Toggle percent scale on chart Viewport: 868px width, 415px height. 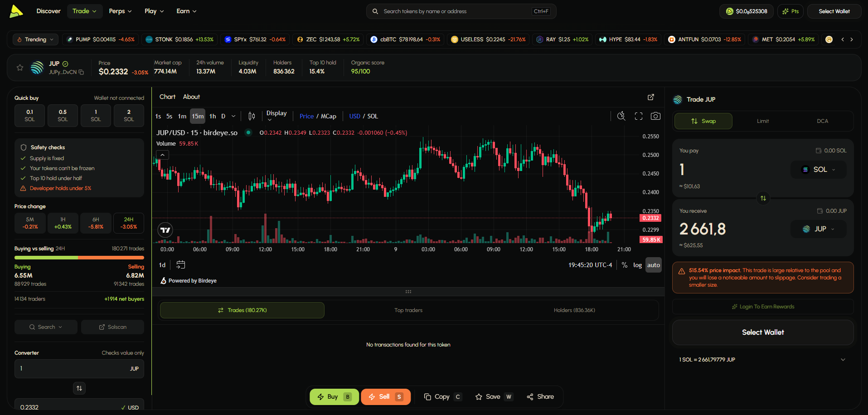(625, 265)
